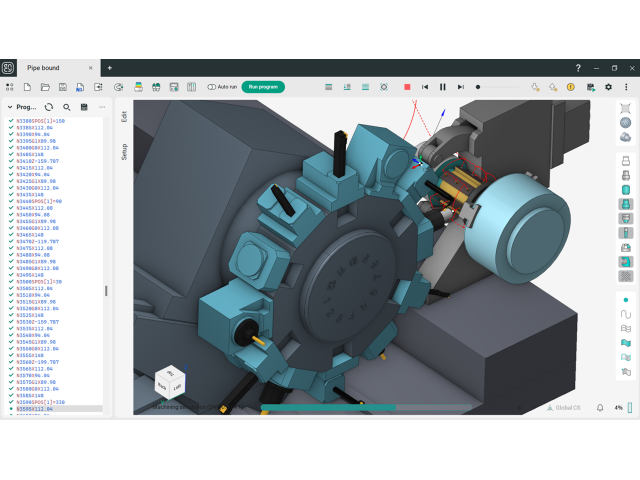The width and height of the screenshot is (640, 480).
Task: Open the program panel more options menu
Action: [x=101, y=107]
